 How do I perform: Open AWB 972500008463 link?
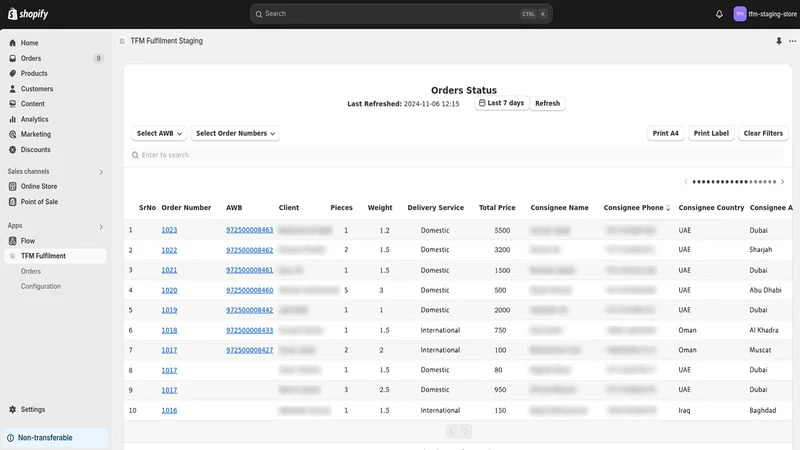(249, 230)
